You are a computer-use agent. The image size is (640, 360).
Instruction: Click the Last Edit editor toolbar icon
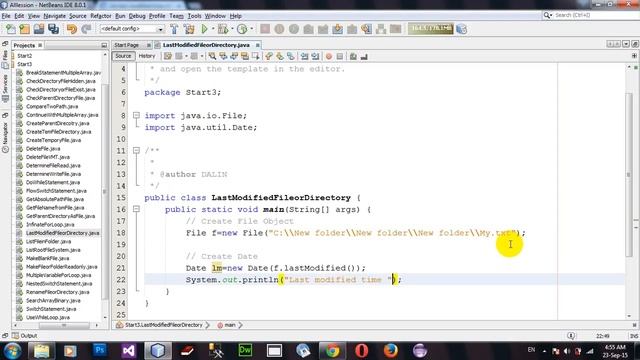(168, 56)
